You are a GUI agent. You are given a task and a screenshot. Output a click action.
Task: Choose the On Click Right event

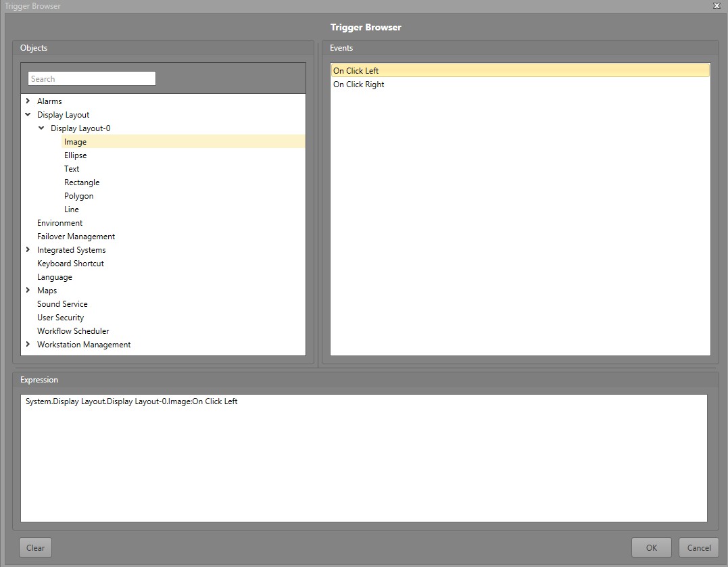click(359, 84)
